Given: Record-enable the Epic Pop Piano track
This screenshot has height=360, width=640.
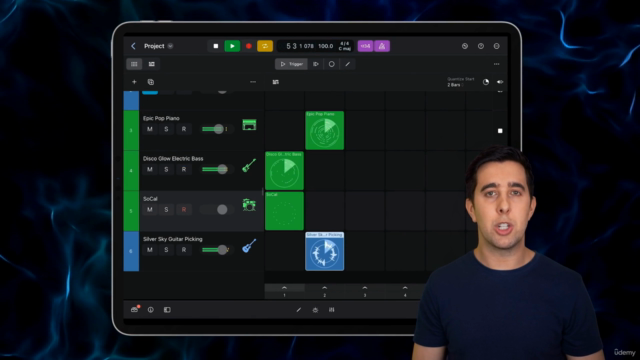Looking at the screenshot, I should coord(184,129).
